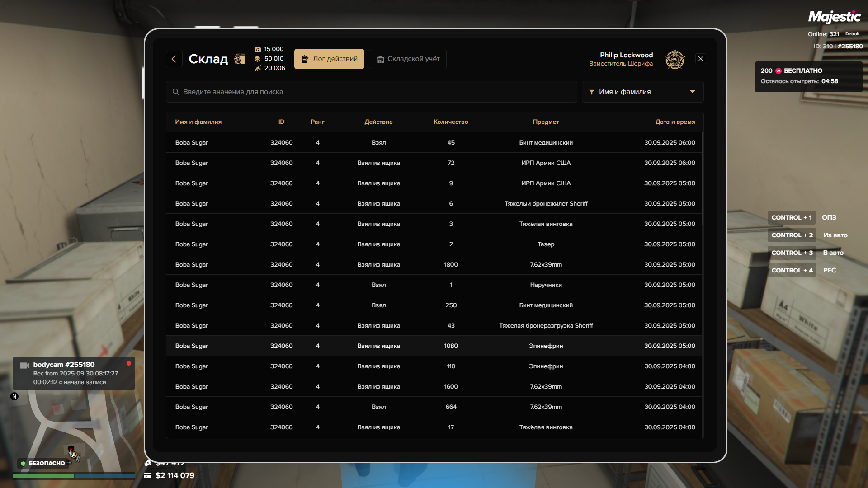
Task: Click the sheriff star badge emblem
Action: point(675,59)
